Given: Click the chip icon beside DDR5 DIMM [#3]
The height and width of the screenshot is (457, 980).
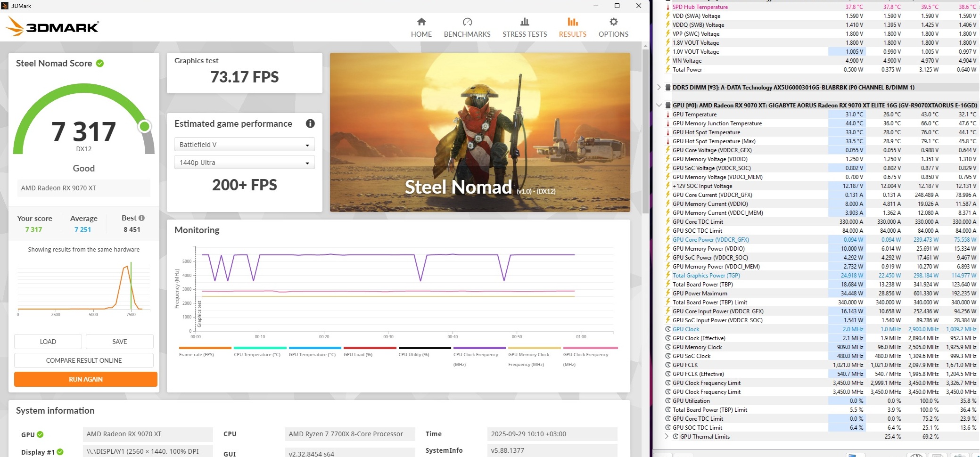Looking at the screenshot, I should click(x=667, y=88).
